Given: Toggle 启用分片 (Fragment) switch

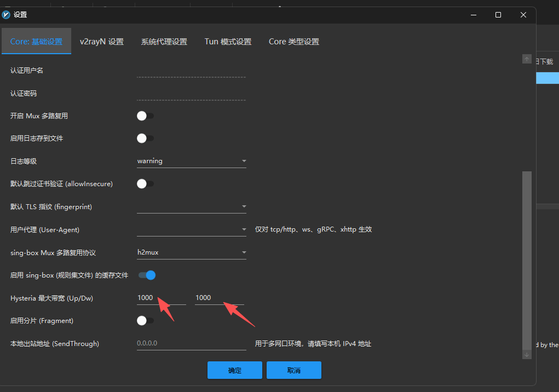Looking at the screenshot, I should click(146, 321).
